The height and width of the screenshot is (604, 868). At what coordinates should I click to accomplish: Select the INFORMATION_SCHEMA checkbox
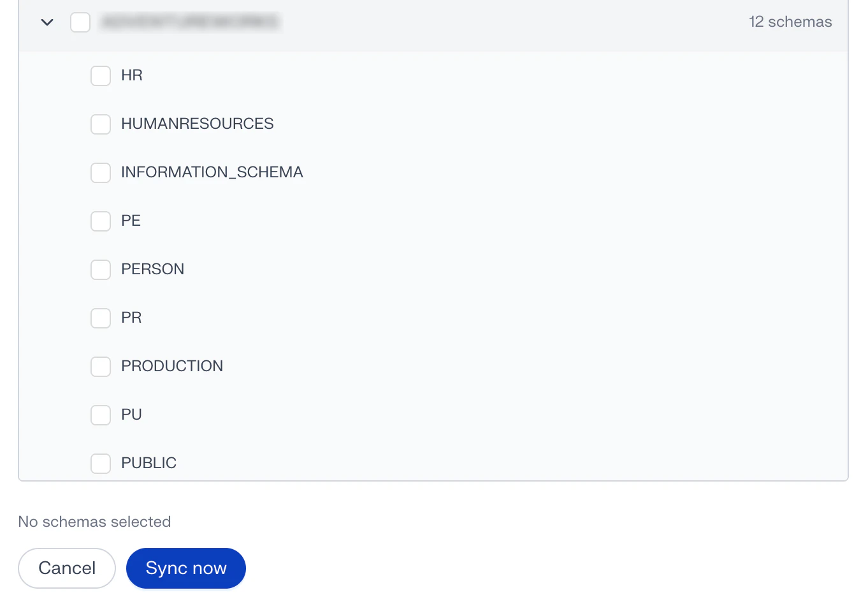click(100, 172)
